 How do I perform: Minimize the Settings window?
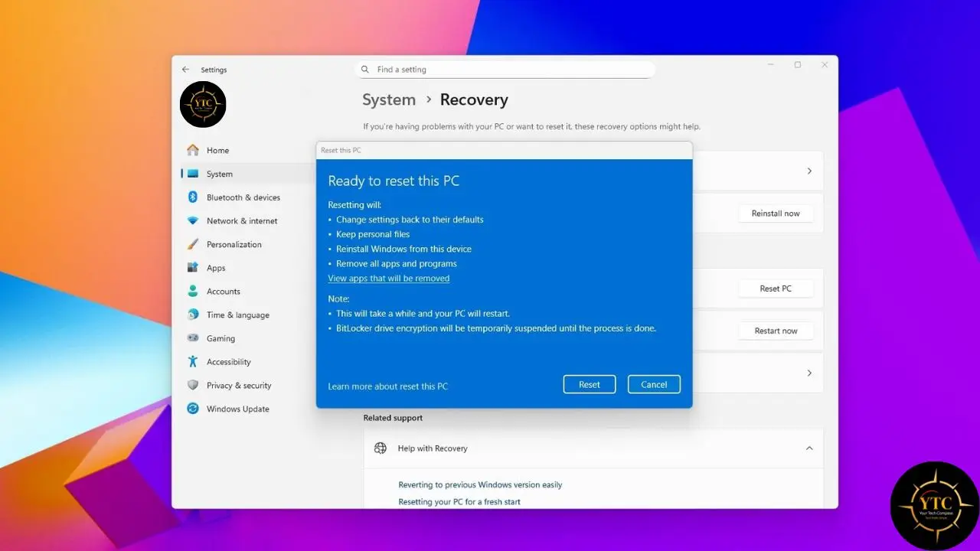tap(769, 65)
